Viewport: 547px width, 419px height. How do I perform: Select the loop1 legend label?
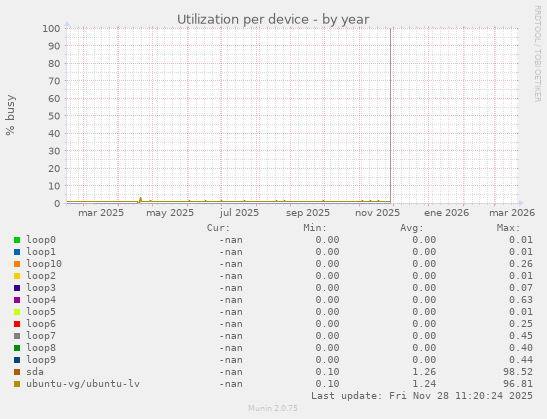point(41,252)
